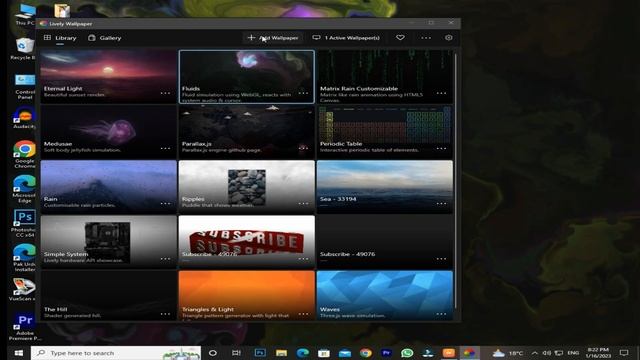Viewport: 640px width, 360px height.
Task: Open Control Panel desktop icon
Action: (24, 87)
